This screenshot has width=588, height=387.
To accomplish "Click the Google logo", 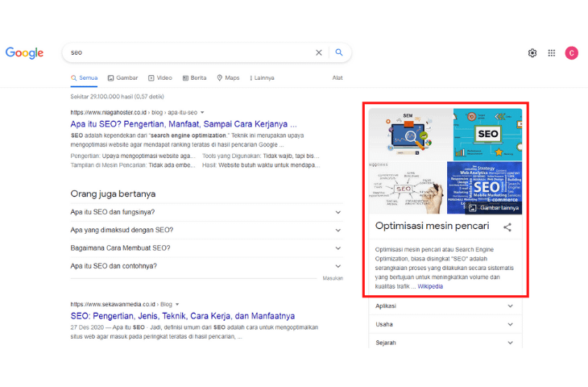I will [24, 53].
